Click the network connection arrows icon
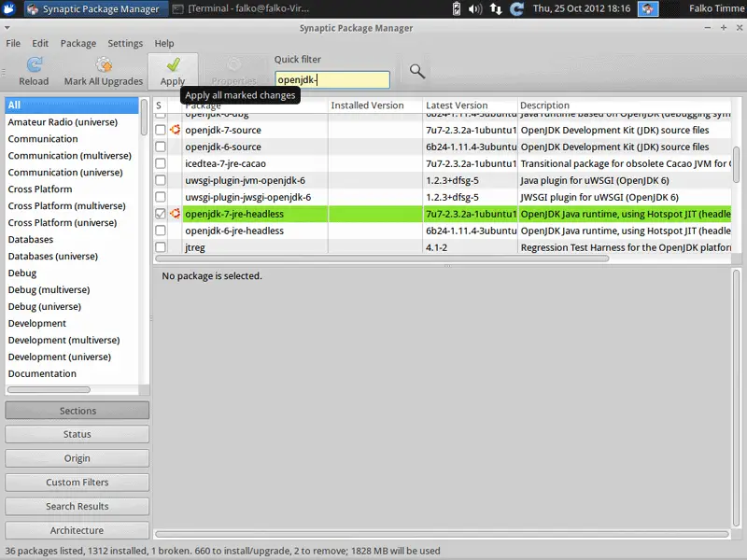This screenshot has height=560, width=747. pos(496,8)
